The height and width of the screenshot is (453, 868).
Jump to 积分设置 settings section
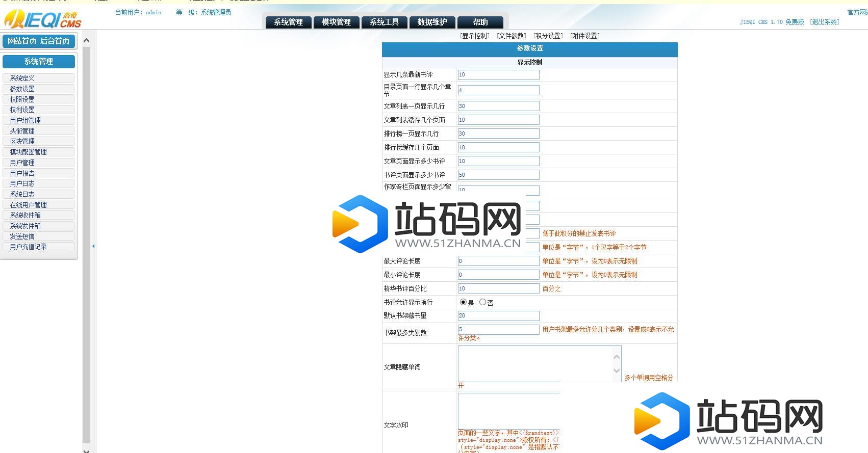tap(548, 36)
